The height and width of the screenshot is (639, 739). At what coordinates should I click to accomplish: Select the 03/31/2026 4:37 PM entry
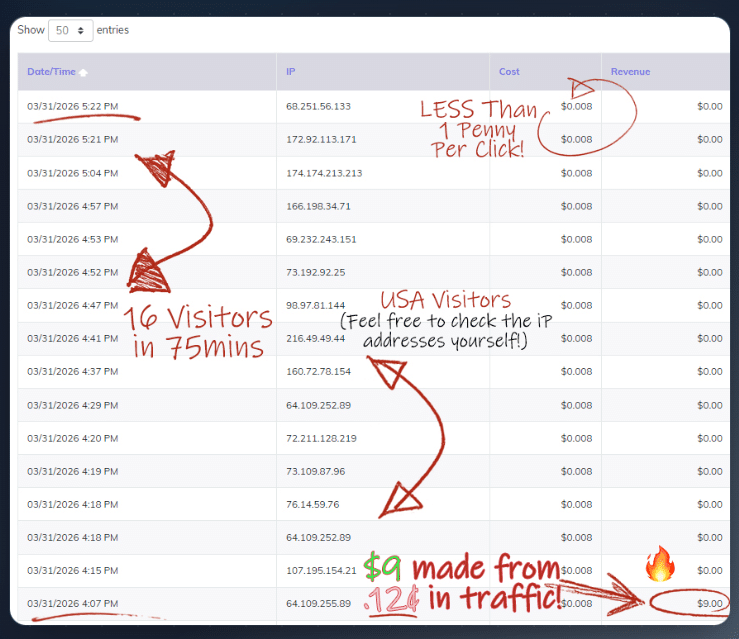(x=73, y=372)
